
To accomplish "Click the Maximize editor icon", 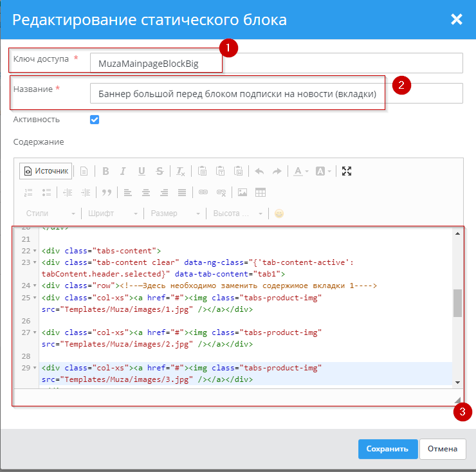I will (x=347, y=171).
